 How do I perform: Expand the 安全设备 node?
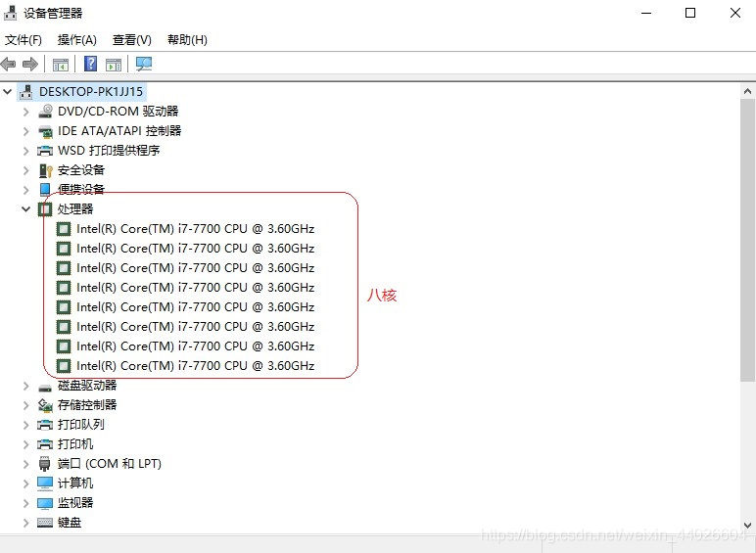26,170
